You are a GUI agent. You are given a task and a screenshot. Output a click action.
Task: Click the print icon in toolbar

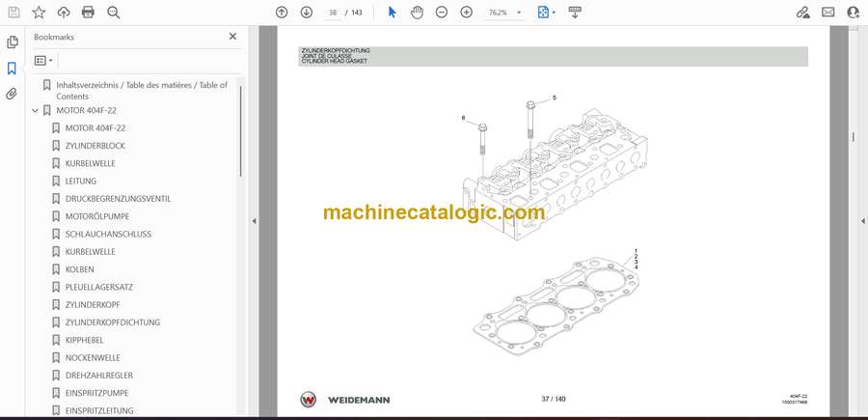click(x=89, y=13)
